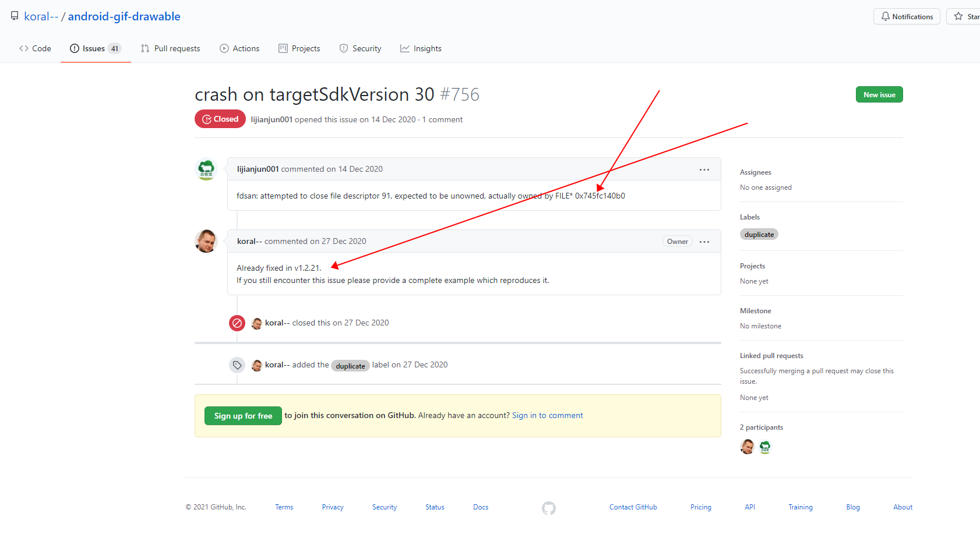
Task: Click the second comment's date 27 Dec 2020
Action: point(344,241)
